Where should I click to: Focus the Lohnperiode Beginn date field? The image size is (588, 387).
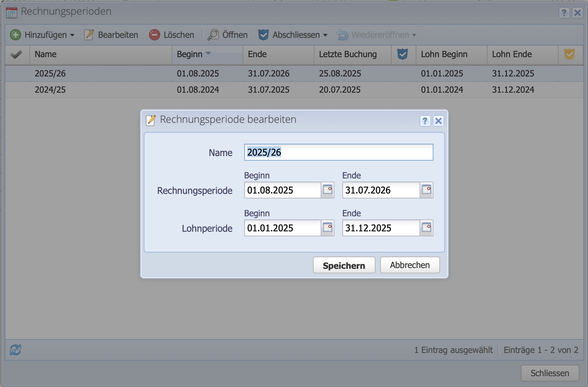(283, 228)
